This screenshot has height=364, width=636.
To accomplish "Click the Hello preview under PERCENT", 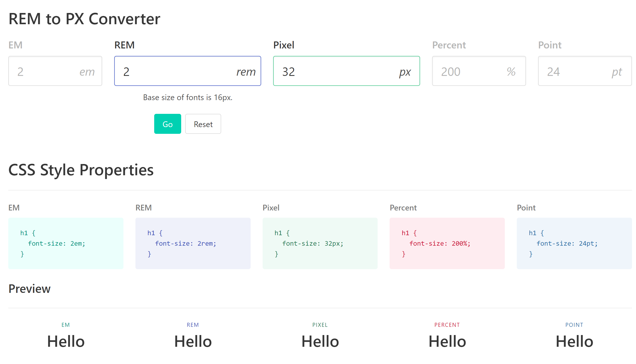I will [447, 342].
